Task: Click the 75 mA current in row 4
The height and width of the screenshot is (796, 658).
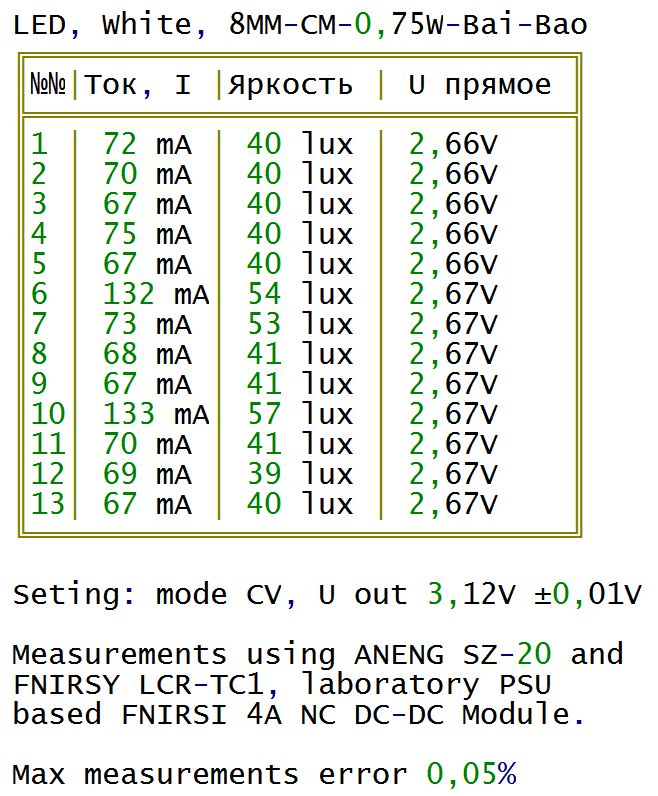Action: (147, 235)
